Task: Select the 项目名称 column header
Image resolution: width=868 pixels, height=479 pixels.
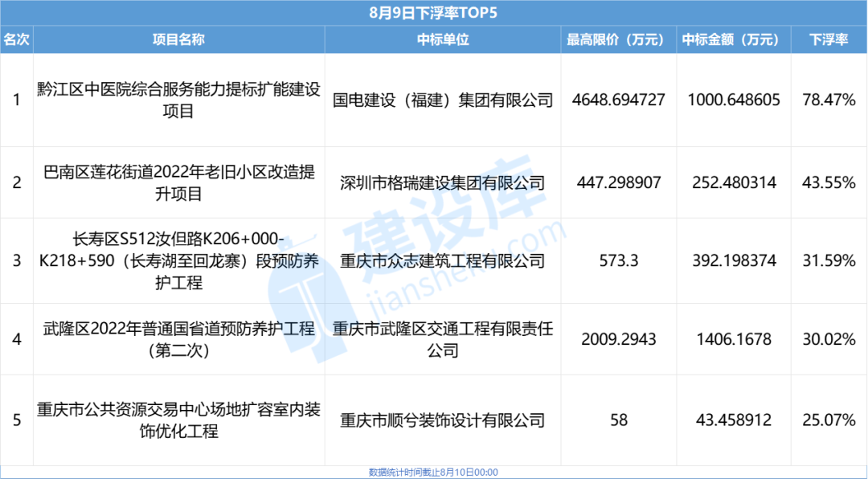Action: click(x=178, y=38)
